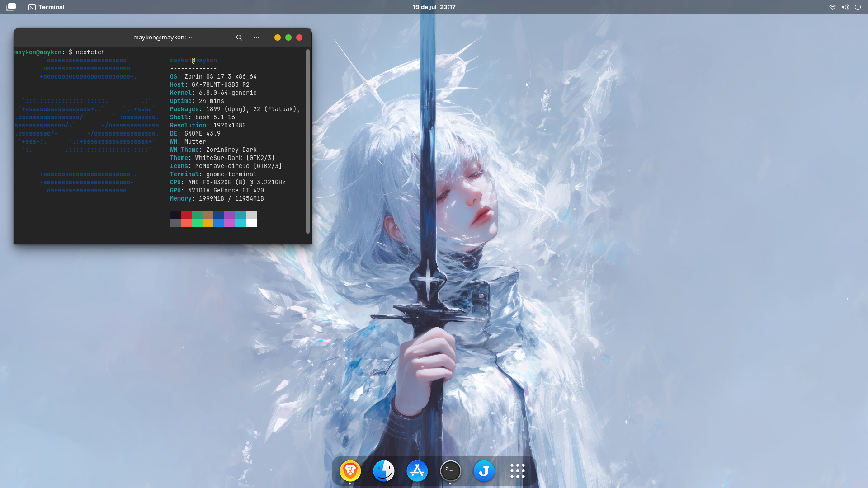Click the 'Resolution: 1920x1080' line
Image resolution: width=868 pixels, height=488 pixels.
click(208, 125)
